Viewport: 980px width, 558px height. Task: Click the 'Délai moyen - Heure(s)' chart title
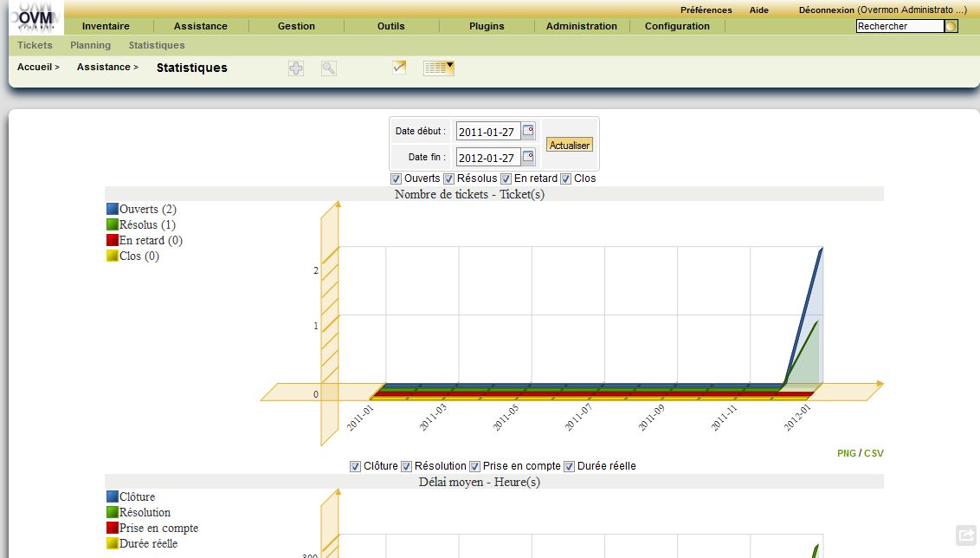coord(480,483)
